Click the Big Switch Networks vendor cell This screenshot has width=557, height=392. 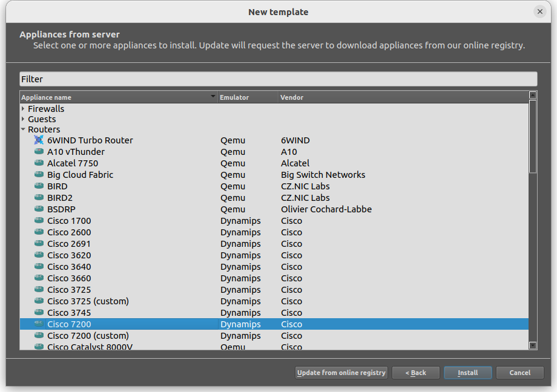323,175
